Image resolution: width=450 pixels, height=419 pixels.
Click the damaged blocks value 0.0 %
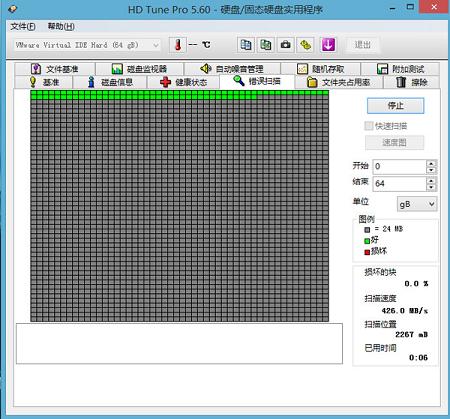(416, 284)
